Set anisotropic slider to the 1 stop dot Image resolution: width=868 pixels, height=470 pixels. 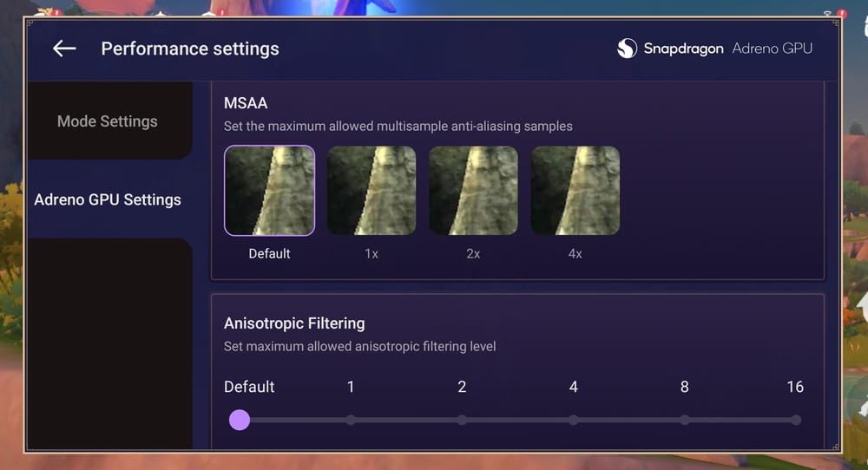[351, 421]
